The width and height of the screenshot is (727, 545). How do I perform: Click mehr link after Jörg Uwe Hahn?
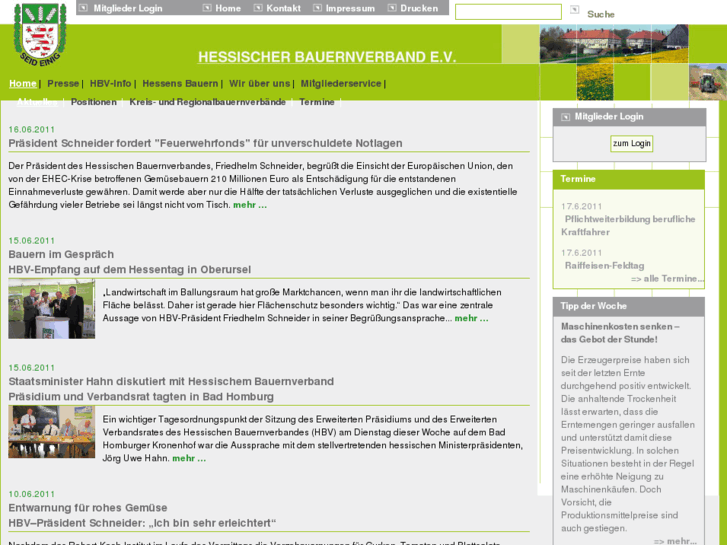pos(189,458)
